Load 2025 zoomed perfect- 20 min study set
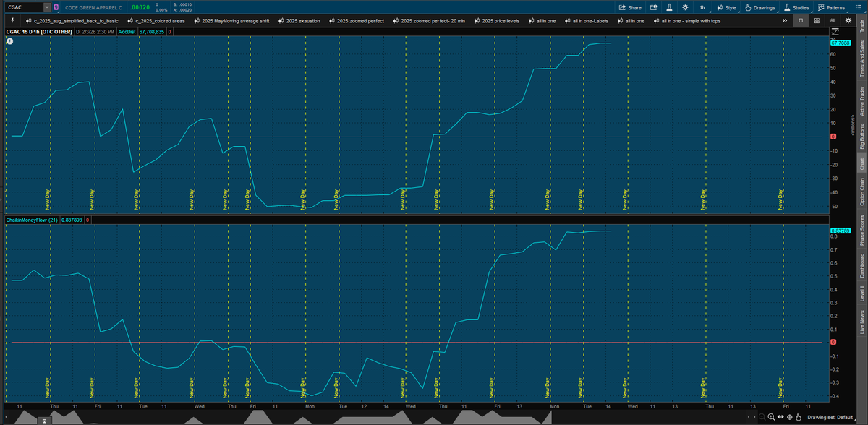The height and width of the screenshot is (425, 868). [x=430, y=21]
